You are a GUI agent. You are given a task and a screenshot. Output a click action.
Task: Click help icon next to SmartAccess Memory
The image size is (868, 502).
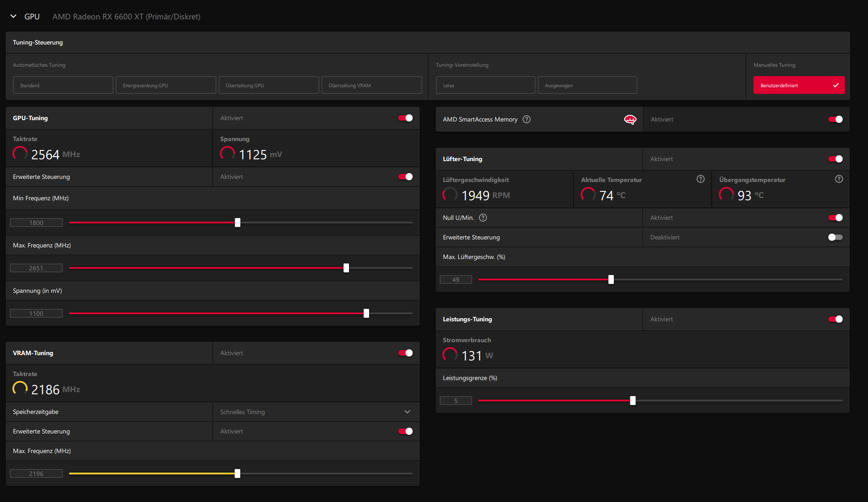coord(527,119)
